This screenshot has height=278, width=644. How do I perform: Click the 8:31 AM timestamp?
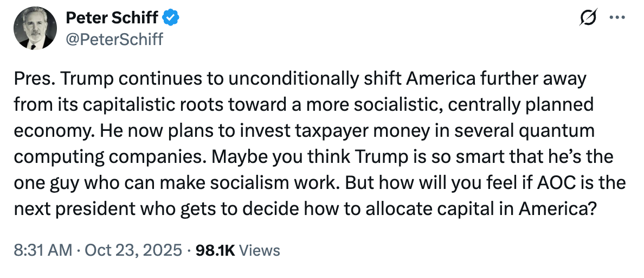click(42, 250)
